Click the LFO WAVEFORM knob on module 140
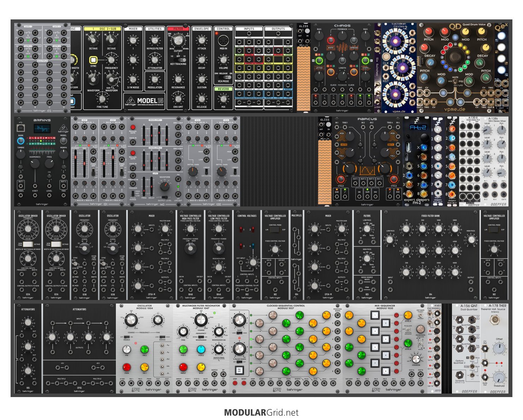 tap(165, 187)
